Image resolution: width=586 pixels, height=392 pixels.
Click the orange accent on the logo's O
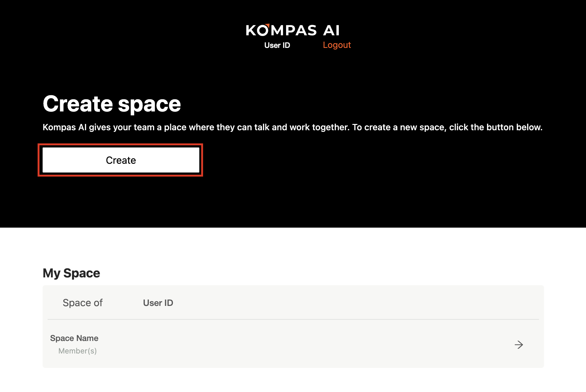tap(267, 26)
